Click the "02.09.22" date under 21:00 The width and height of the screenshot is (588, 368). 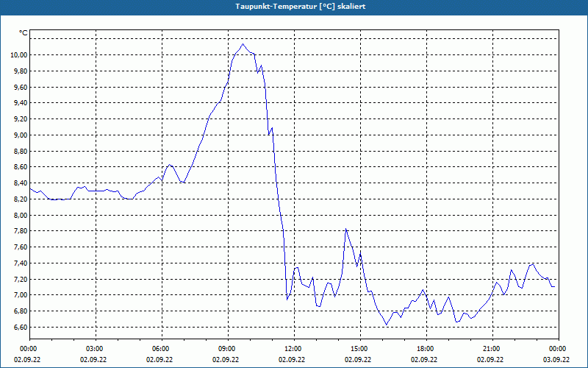coord(490,360)
